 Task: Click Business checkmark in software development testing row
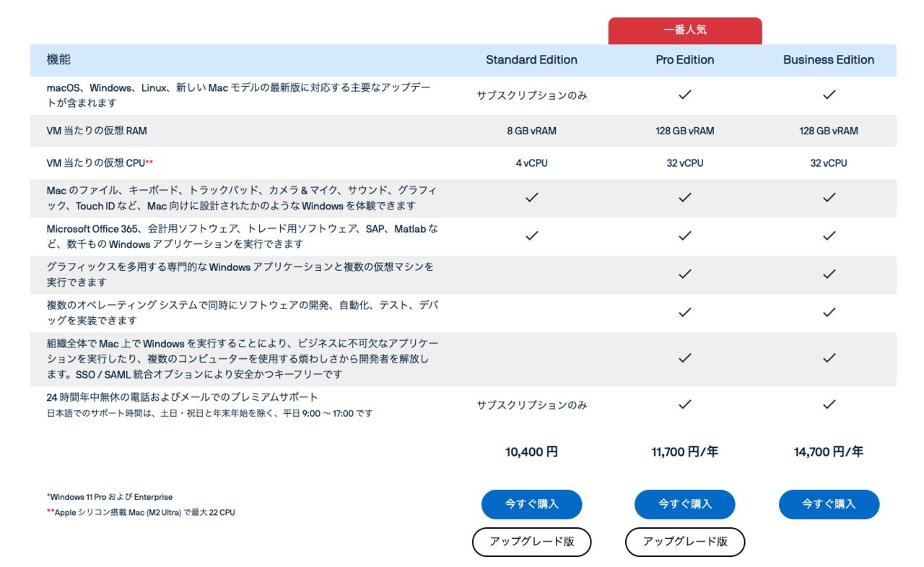point(829,312)
